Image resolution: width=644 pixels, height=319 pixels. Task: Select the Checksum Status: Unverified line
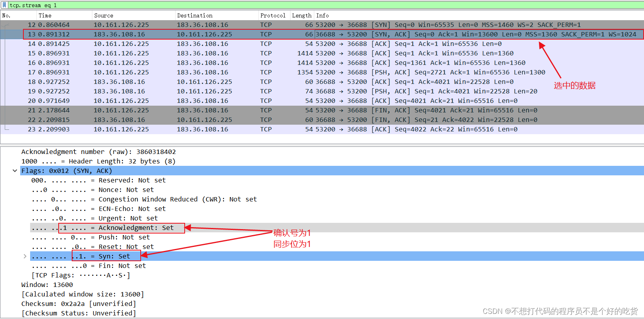point(79,313)
